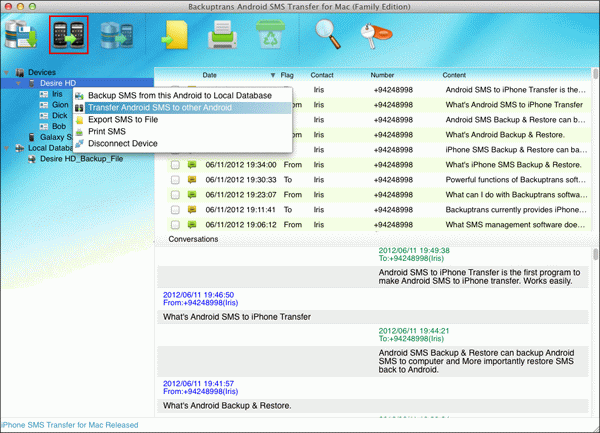The width and height of the screenshot is (600, 433).
Task: Choose Print SMS from context menu
Action: (x=183, y=131)
